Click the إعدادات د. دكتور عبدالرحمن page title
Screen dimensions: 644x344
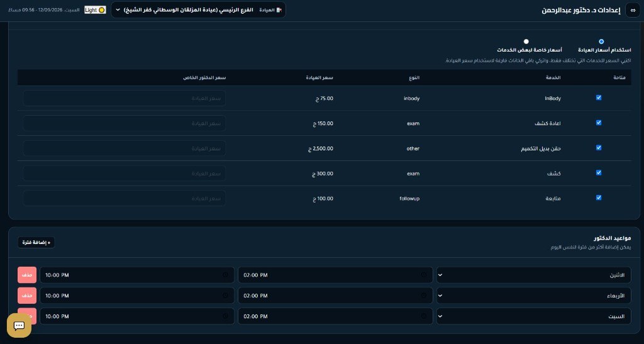581,10
